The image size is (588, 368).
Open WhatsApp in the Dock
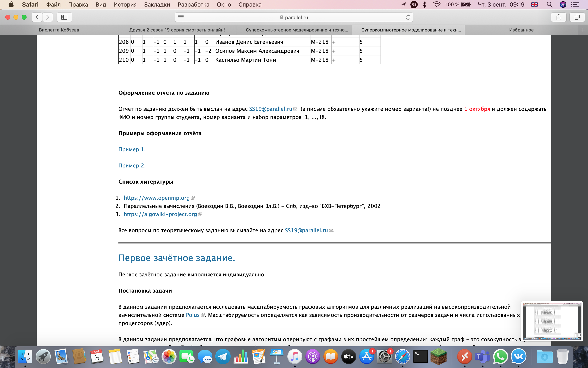(501, 357)
